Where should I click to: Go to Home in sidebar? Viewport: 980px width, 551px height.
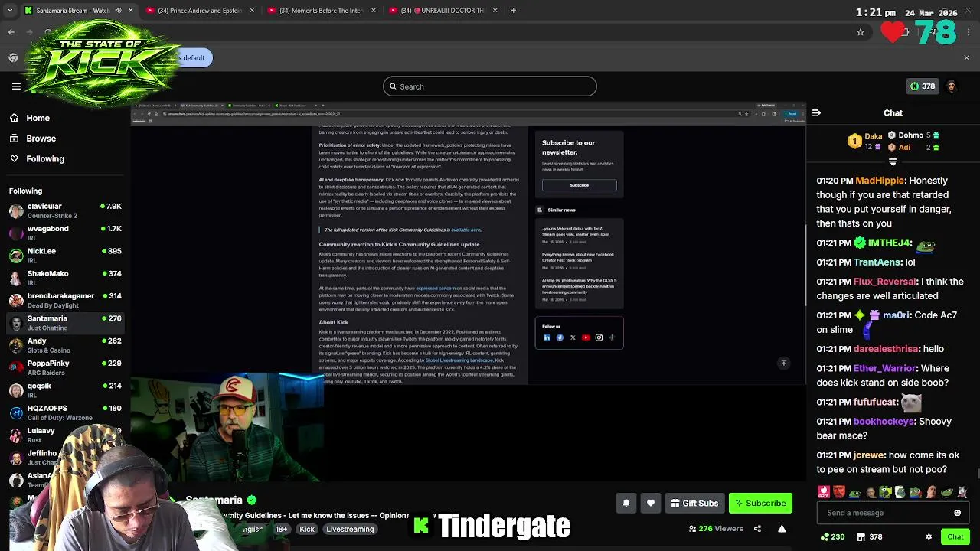click(x=30, y=118)
